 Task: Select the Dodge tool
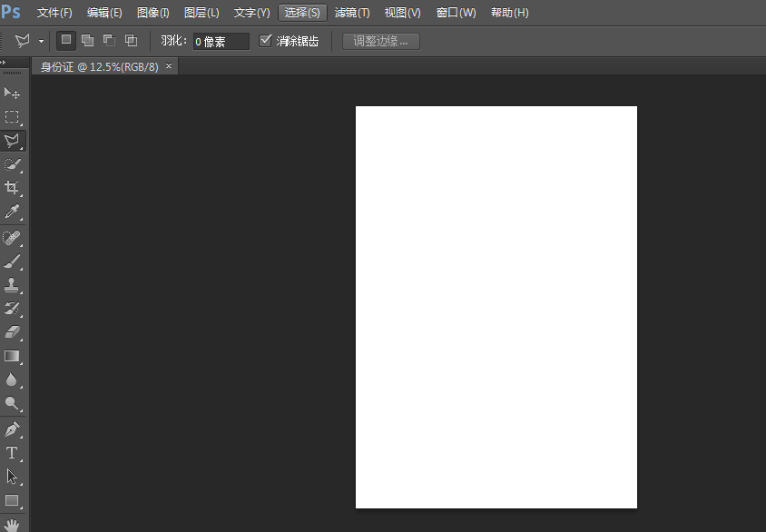[12, 403]
